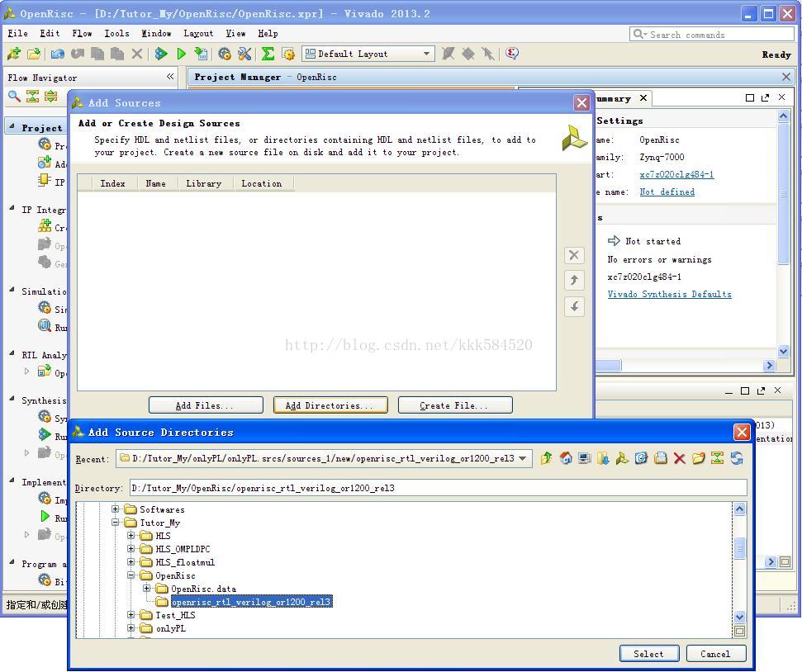Click the Library column header
Viewport: 802px width, 672px height.
tap(206, 183)
